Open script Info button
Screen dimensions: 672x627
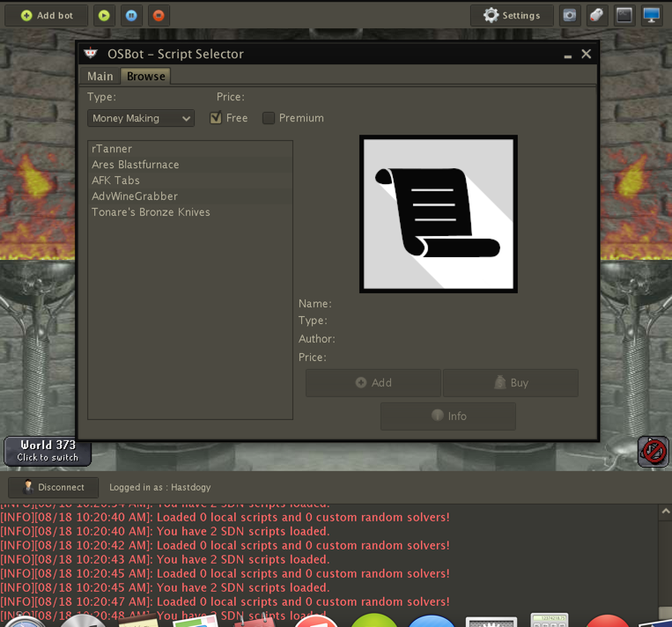pyautogui.click(x=448, y=417)
